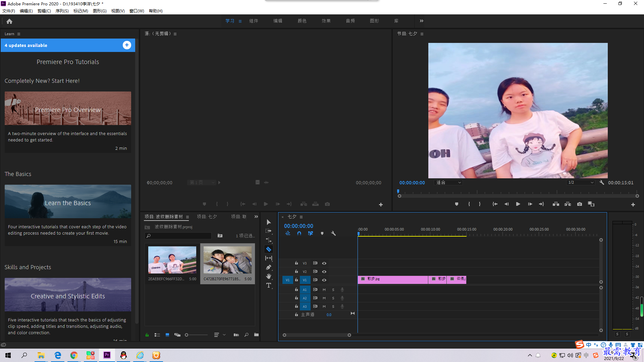The width and height of the screenshot is (644, 362).
Task: Click program monitor scrub bar
Action: coord(518,196)
